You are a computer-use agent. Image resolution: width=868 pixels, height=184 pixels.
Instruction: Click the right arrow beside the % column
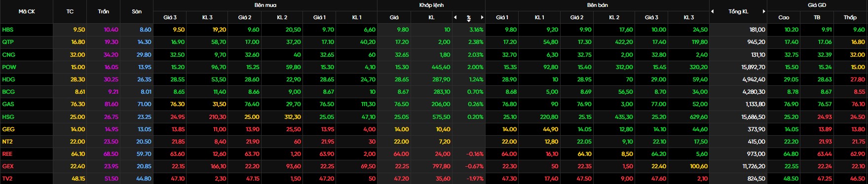click(x=482, y=17)
